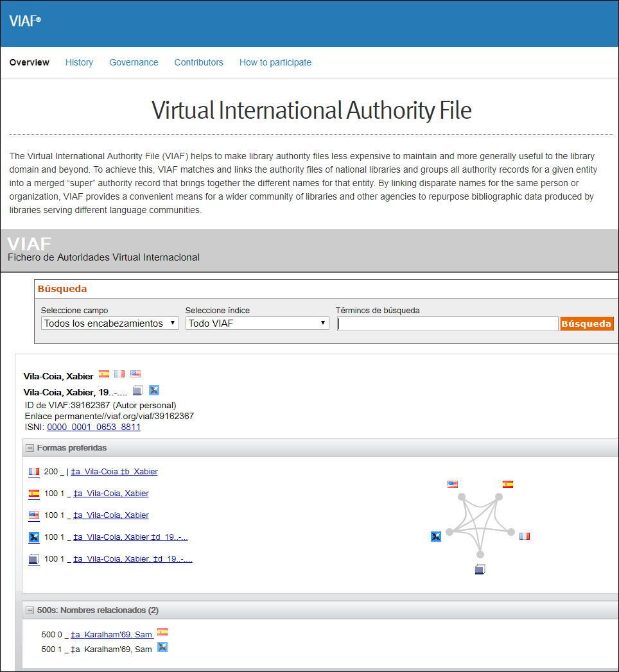Click the 500 1 ‡a Karalham'69, Sam text
Screen dimensions: 619x672
[96, 650]
